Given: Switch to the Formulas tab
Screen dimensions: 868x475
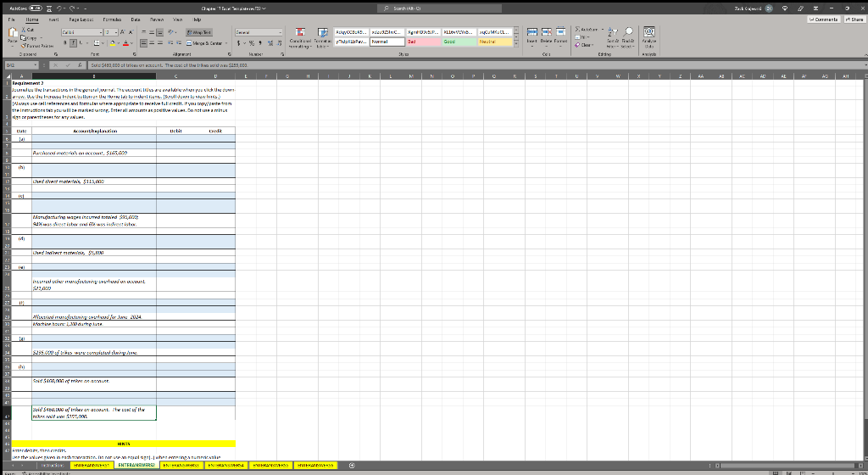Looking at the screenshot, I should 112,20.
